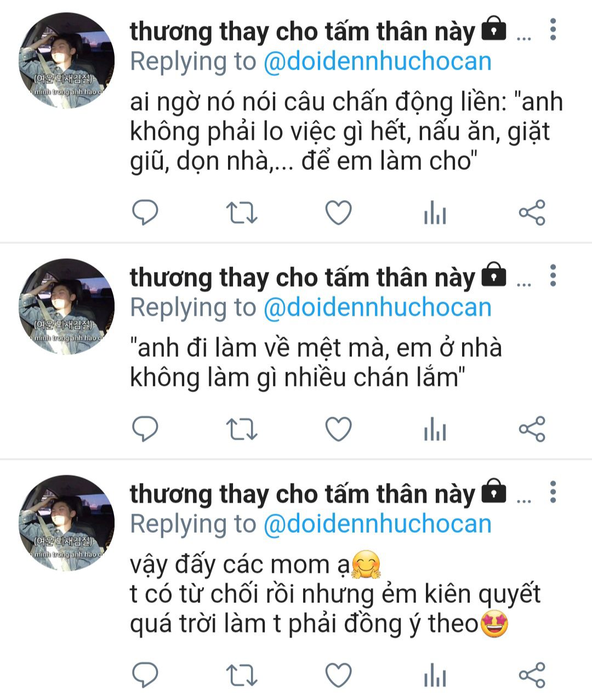Viewport: 592px width, 700px height.
Task: Open @doidennhuchocan link in first tweet
Action: [377, 61]
